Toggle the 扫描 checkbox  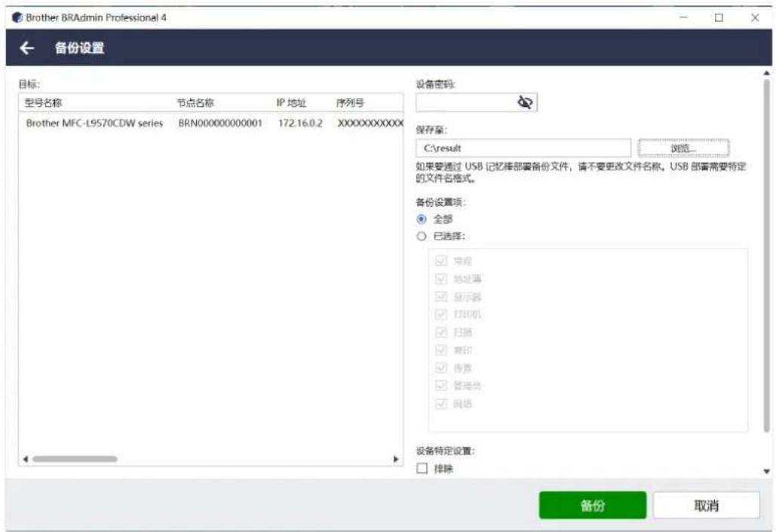point(440,332)
